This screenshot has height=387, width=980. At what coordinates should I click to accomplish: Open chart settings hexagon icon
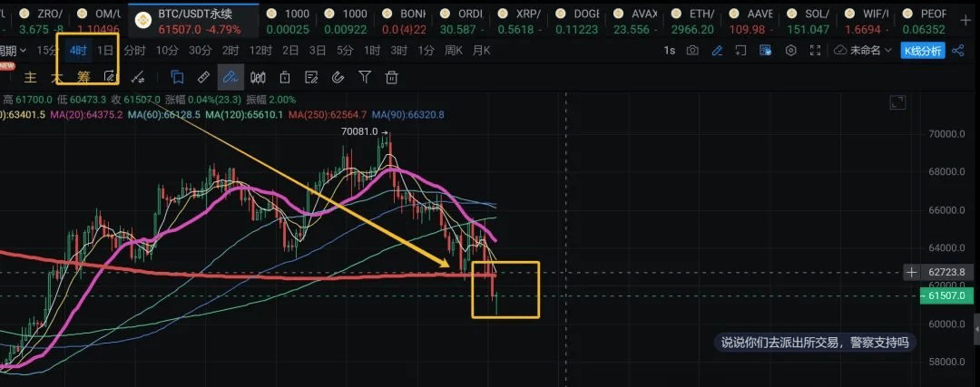tap(790, 51)
